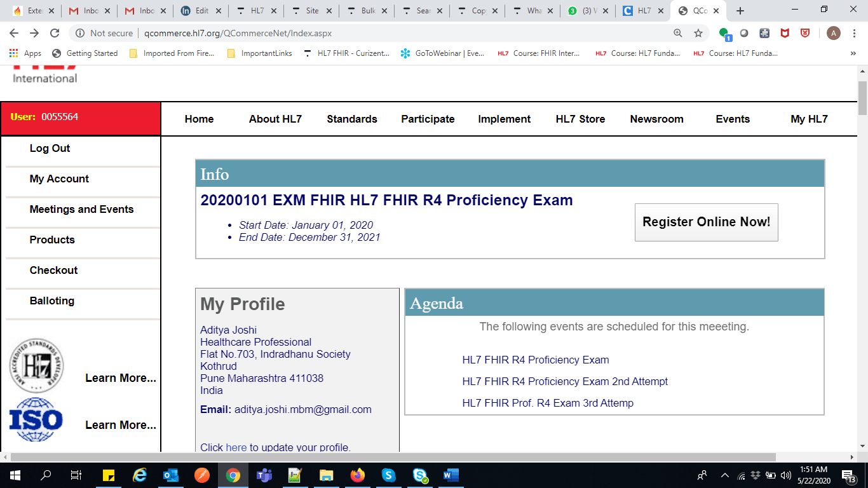Image resolution: width=868 pixels, height=488 pixels.
Task: Reload the current page
Action: pyautogui.click(x=55, y=33)
